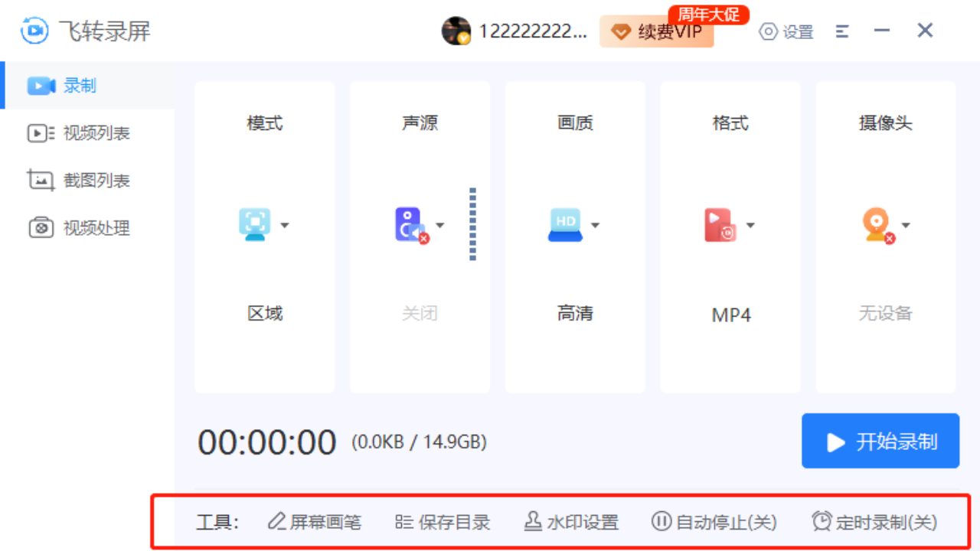
Task: Open the hamburger menu near top right
Action: (x=841, y=31)
